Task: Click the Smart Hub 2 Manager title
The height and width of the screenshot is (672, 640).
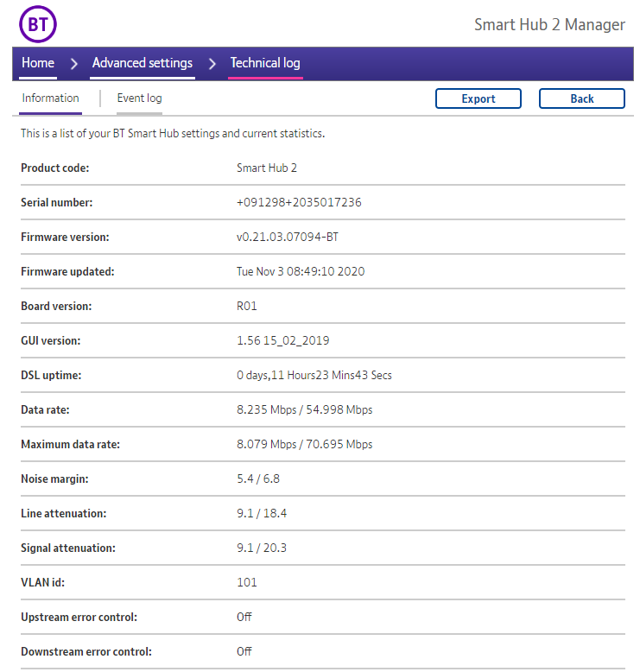Action: coord(549,24)
